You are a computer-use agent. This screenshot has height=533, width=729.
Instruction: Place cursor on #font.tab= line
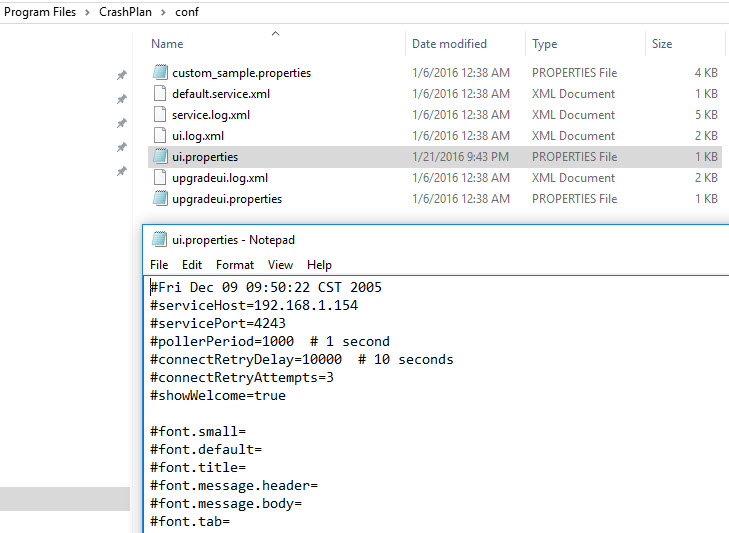[x=190, y=521]
